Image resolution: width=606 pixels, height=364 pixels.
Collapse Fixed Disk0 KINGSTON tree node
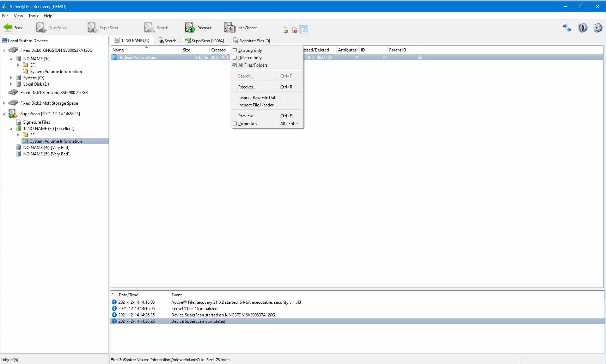[x=4, y=50]
